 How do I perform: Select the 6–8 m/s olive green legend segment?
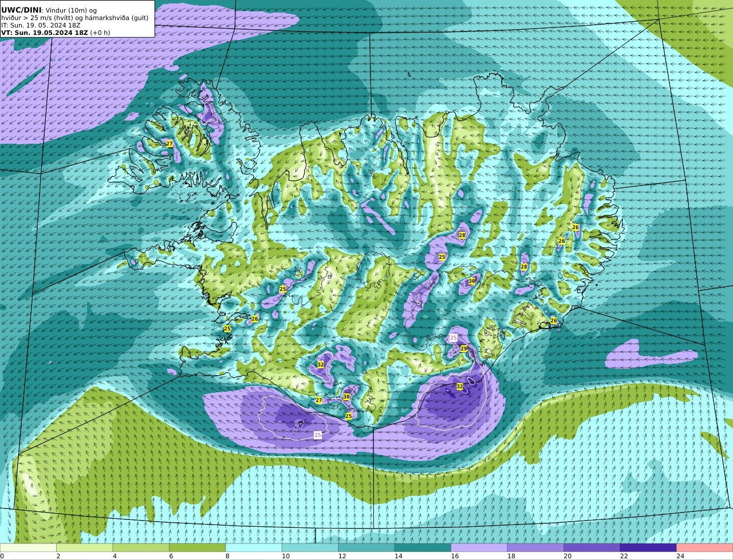click(x=198, y=548)
